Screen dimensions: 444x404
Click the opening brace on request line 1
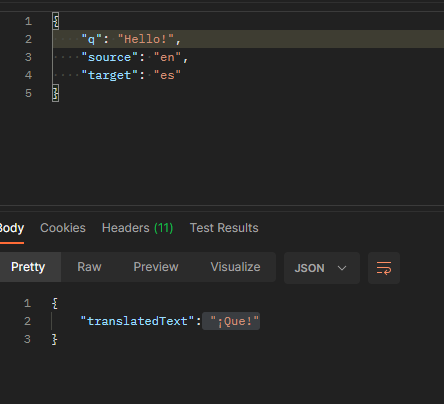[x=56, y=21]
